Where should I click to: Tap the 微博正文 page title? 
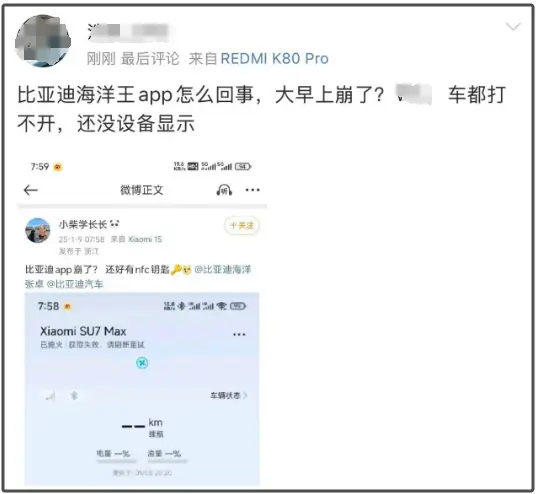[x=142, y=190]
